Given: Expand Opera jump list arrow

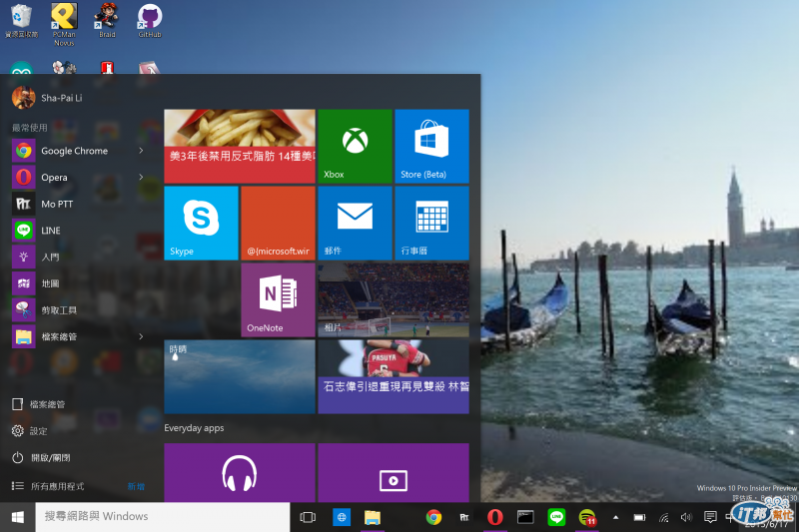Looking at the screenshot, I should (141, 177).
